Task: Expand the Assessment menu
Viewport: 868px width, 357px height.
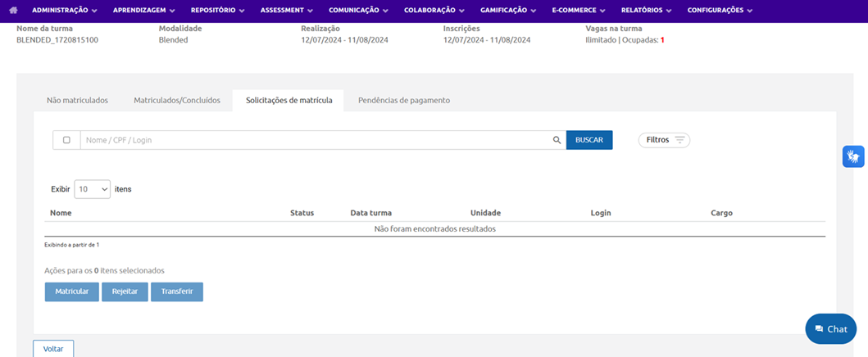Action: pos(286,10)
